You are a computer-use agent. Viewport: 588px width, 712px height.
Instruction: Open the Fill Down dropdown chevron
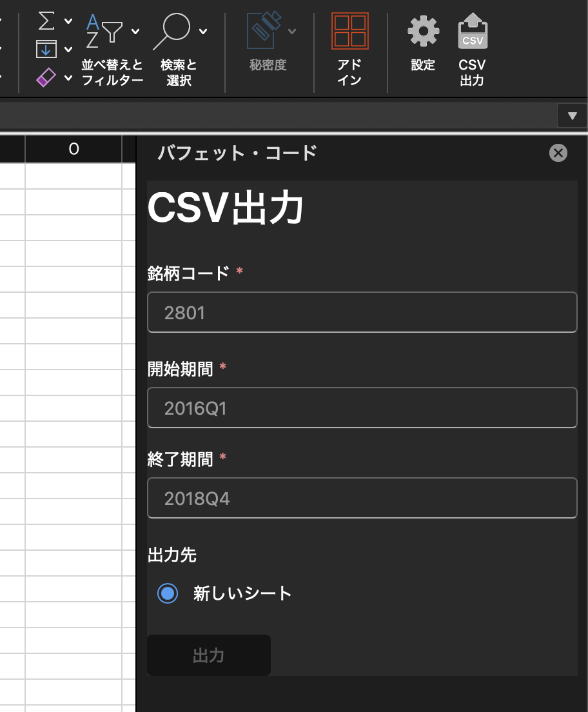[68, 49]
